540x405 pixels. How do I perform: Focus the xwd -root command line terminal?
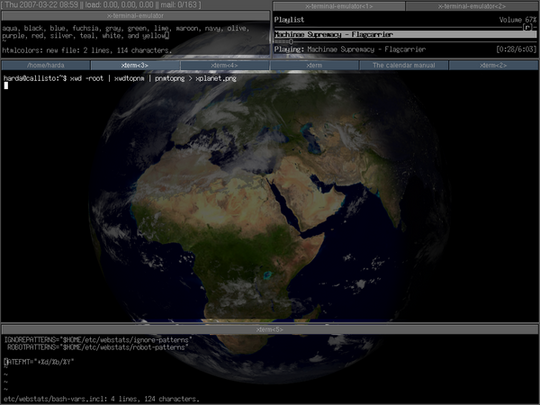click(x=120, y=79)
